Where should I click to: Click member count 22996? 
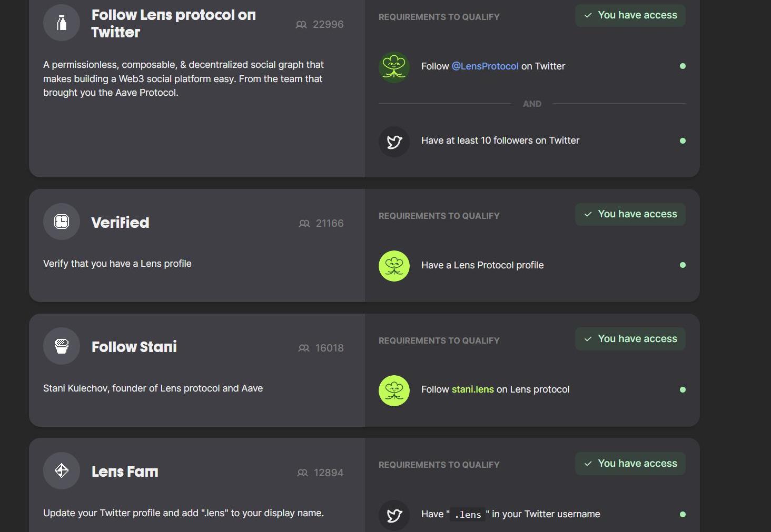(328, 25)
